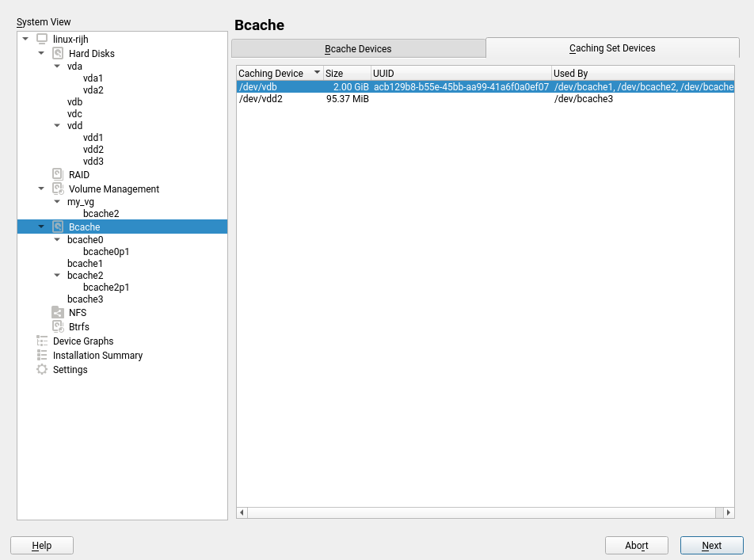The width and height of the screenshot is (754, 560).
Task: Click the Settings gear icon
Action: click(x=42, y=370)
